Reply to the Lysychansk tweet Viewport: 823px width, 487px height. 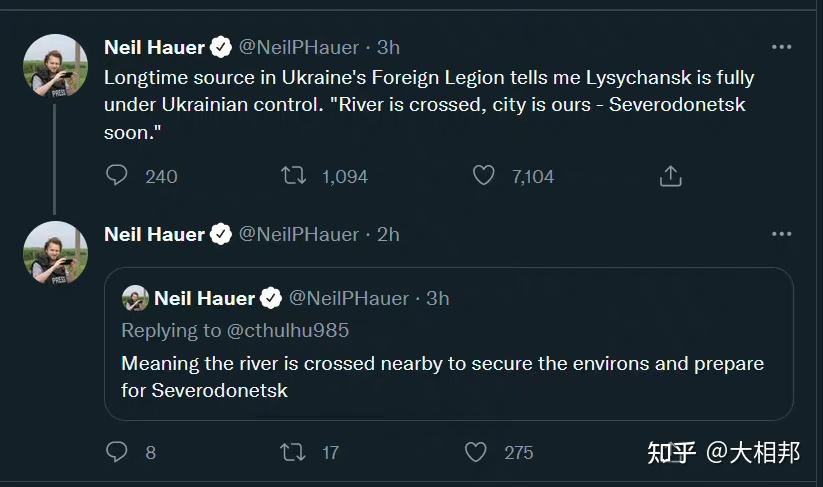(x=117, y=176)
